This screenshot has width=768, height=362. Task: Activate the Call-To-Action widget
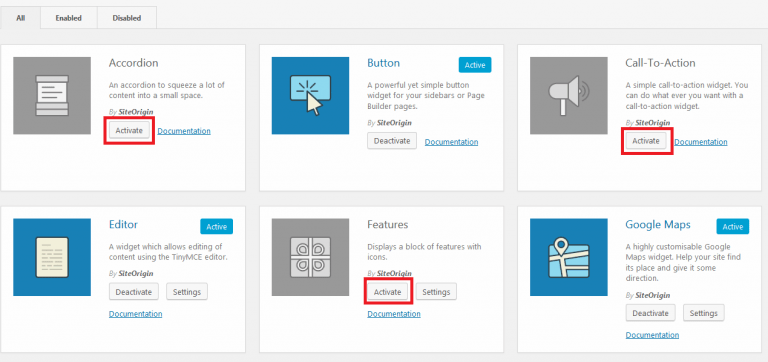tap(646, 141)
